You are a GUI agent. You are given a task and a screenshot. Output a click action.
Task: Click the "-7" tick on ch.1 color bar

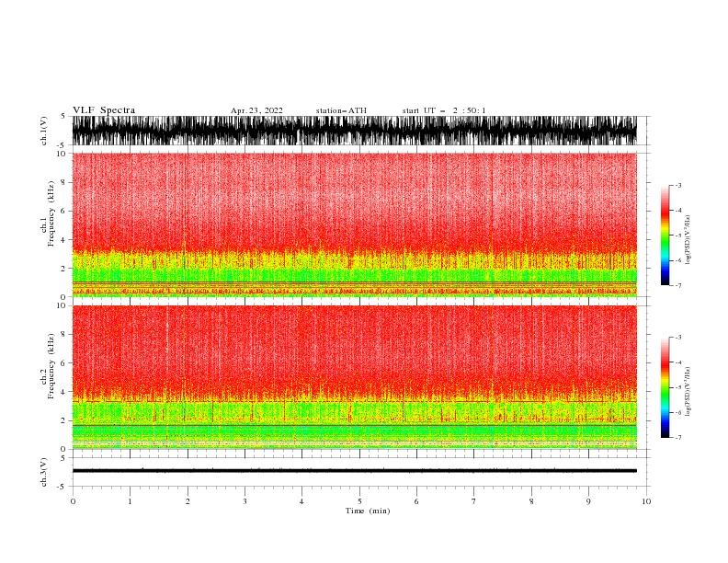(x=677, y=285)
